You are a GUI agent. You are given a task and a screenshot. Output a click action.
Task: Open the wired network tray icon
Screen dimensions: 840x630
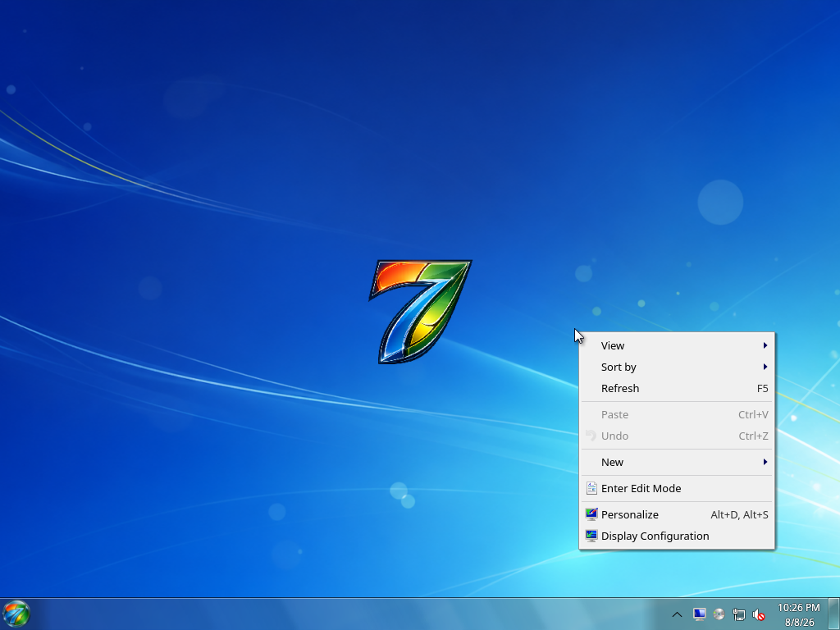point(739,614)
